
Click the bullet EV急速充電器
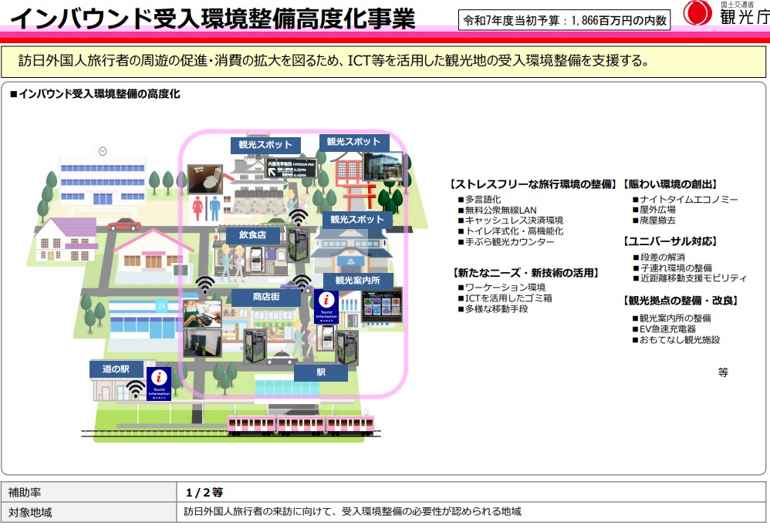click(664, 328)
